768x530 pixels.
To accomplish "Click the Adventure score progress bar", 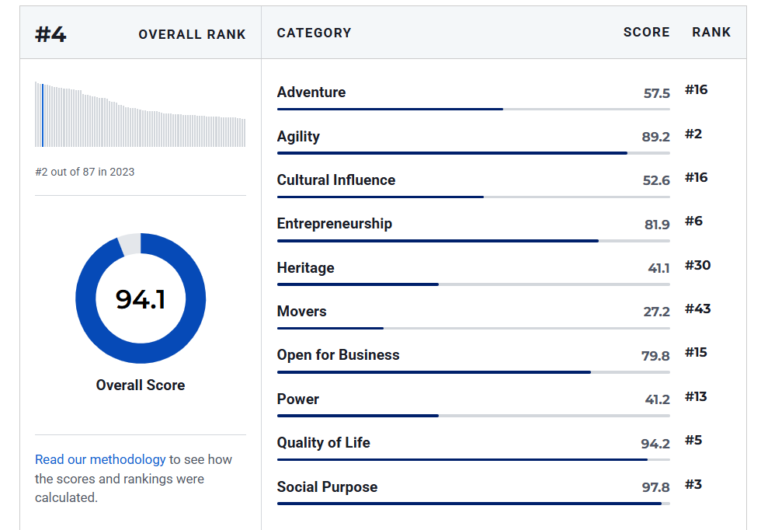I will point(473,109).
